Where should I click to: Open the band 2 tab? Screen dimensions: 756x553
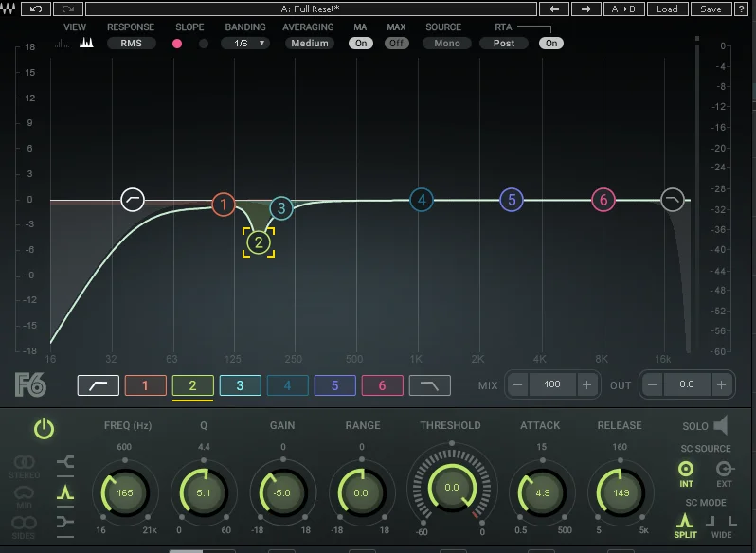pyautogui.click(x=193, y=385)
